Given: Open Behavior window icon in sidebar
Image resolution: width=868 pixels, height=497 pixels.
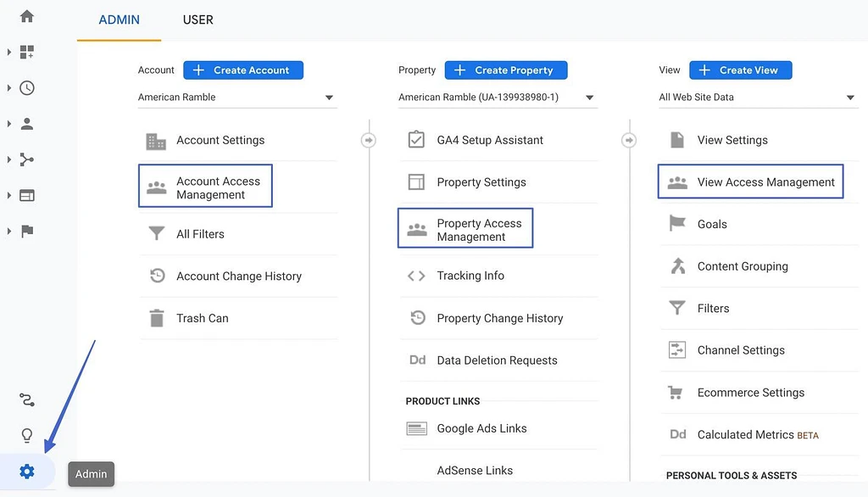Looking at the screenshot, I should click(26, 195).
